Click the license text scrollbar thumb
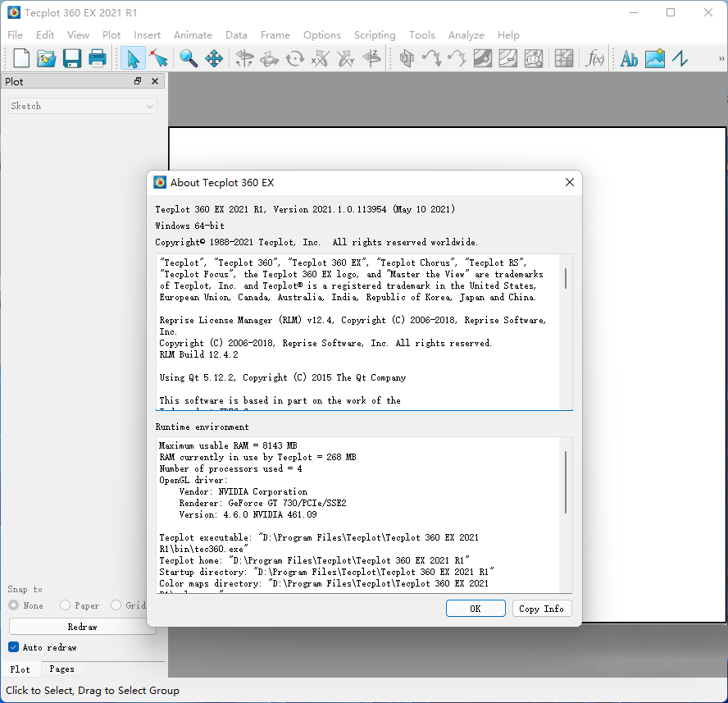The image size is (728, 703). (x=566, y=278)
